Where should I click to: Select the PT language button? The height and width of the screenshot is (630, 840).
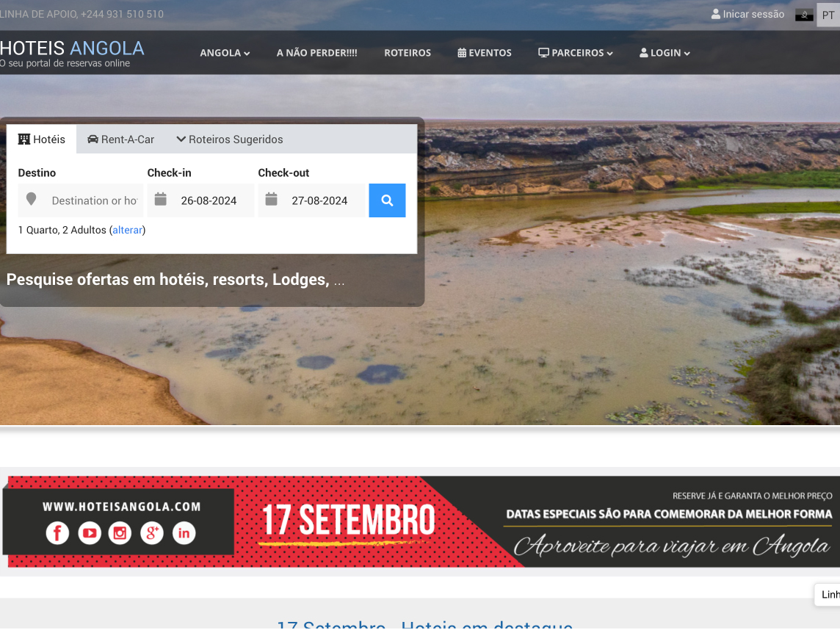(x=828, y=15)
